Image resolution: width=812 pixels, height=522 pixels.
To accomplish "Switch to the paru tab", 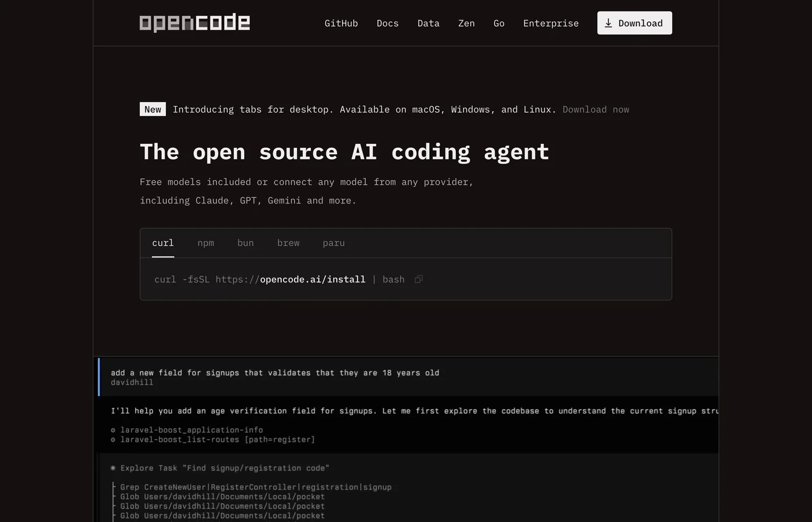I will click(333, 243).
